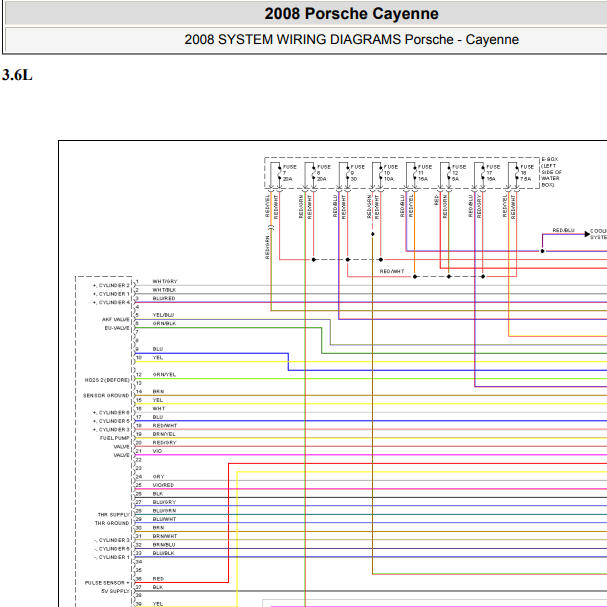Click the 'BLU/BLK' wire label at pin 33
The width and height of the screenshot is (607, 607).
click(163, 554)
